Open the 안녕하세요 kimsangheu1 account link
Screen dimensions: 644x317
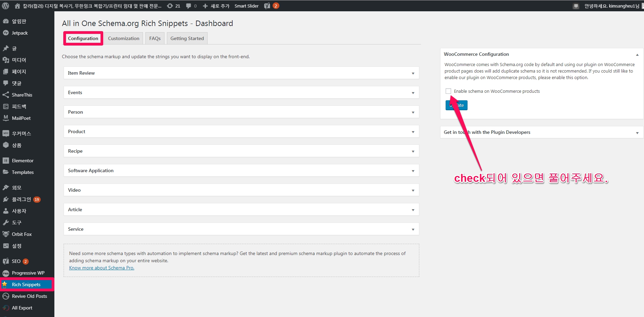point(612,6)
